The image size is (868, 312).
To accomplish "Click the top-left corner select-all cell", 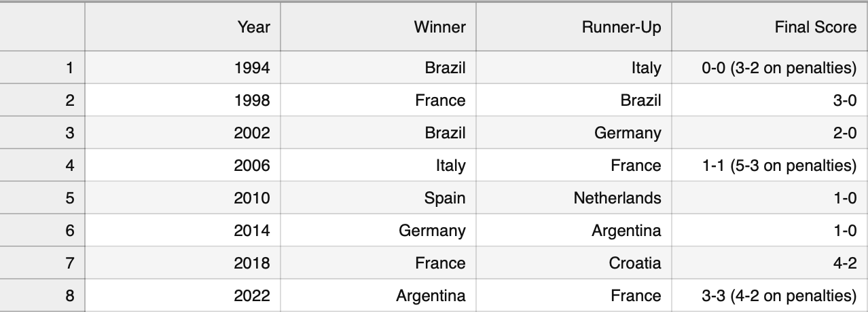I will pos(42,27).
